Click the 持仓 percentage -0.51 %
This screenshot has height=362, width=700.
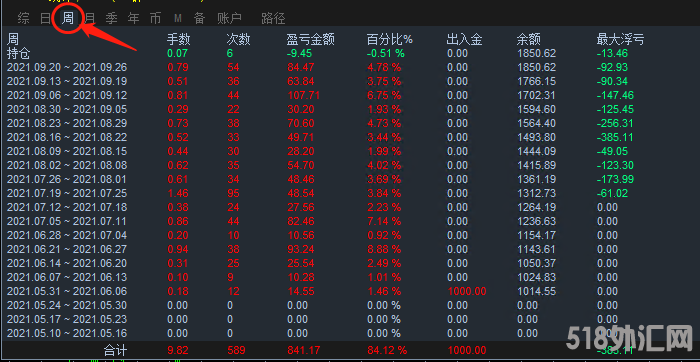tap(385, 54)
